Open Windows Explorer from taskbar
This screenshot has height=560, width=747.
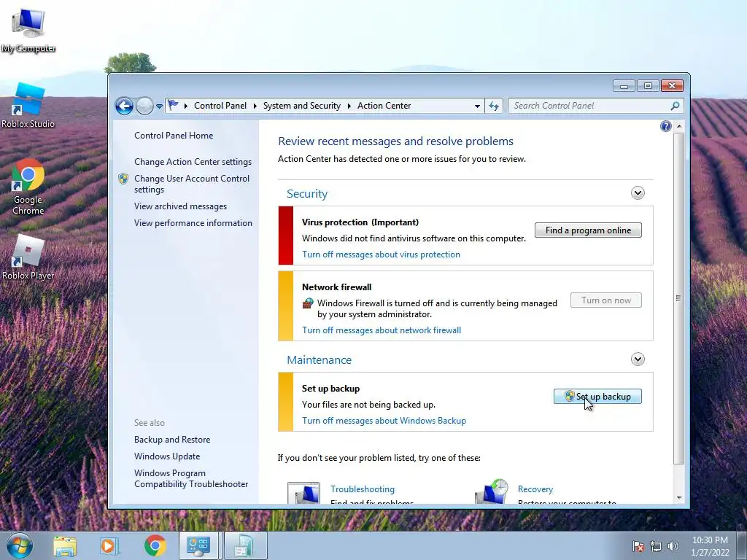pyautogui.click(x=65, y=545)
